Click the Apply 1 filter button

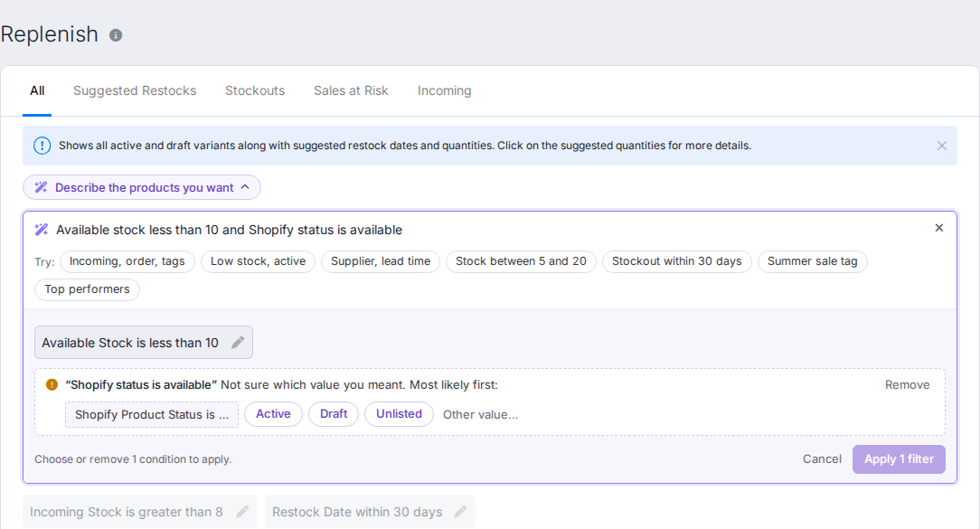coord(899,459)
